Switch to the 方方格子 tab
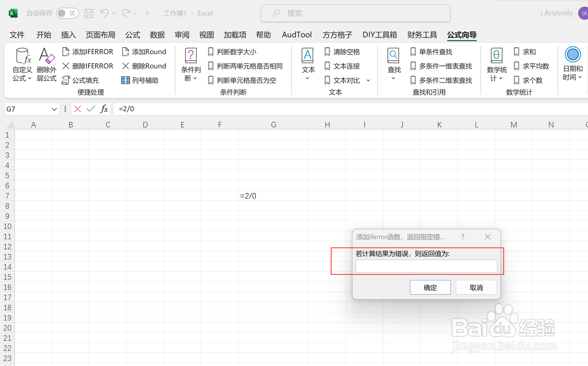Viewport: 588px width, 366px height. (337, 35)
